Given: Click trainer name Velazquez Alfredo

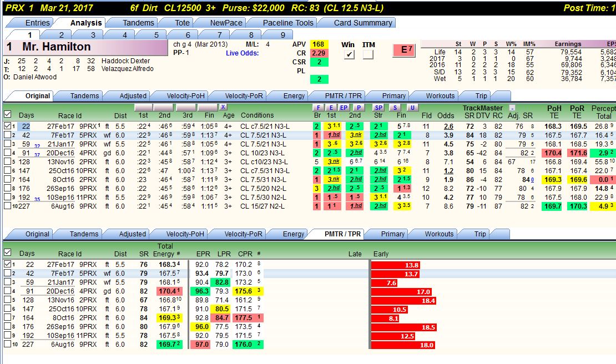Looking at the screenshot, I should click(x=127, y=69).
